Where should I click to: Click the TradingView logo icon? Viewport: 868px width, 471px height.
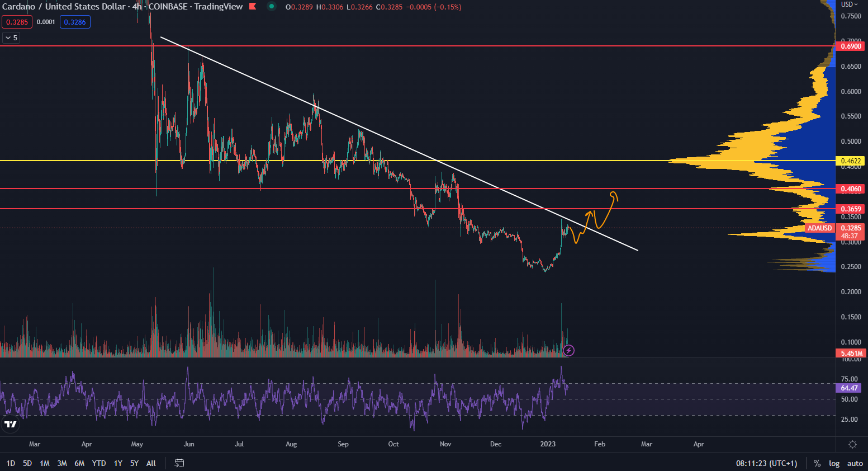point(11,424)
